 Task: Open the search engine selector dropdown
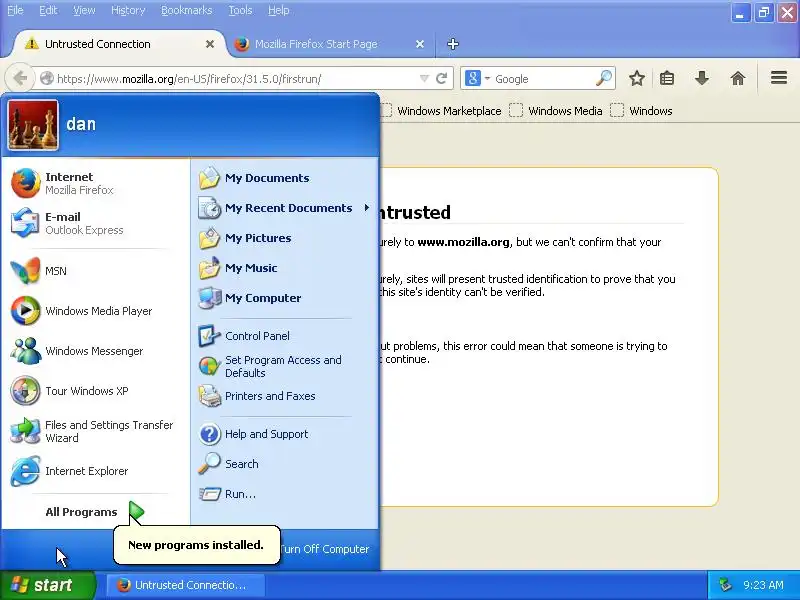[x=477, y=79]
